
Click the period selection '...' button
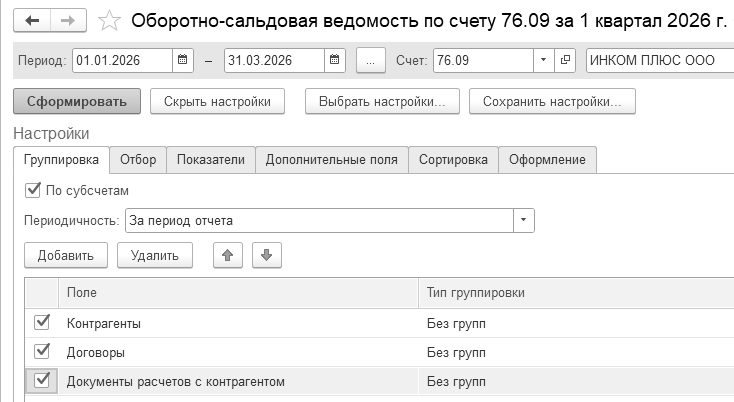point(370,61)
